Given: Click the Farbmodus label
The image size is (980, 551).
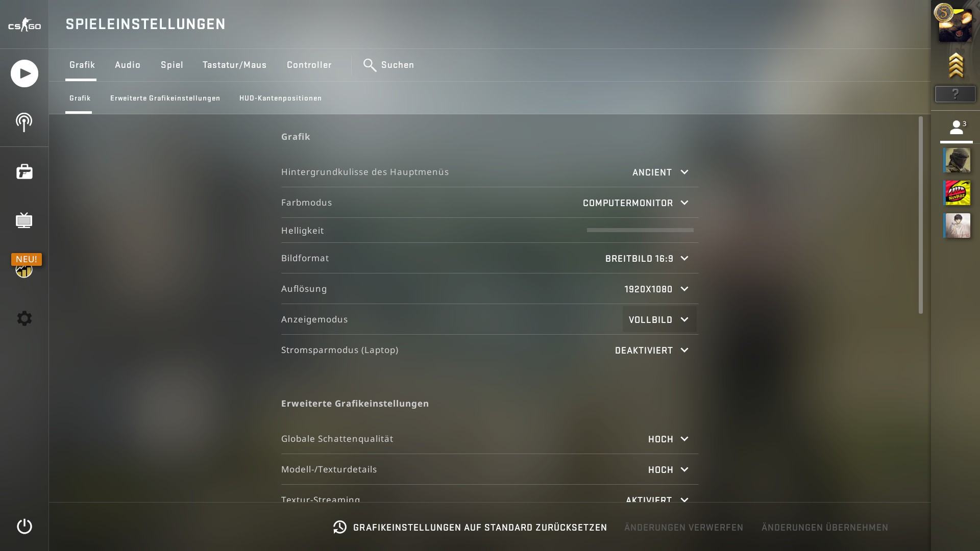Looking at the screenshot, I should [306, 203].
